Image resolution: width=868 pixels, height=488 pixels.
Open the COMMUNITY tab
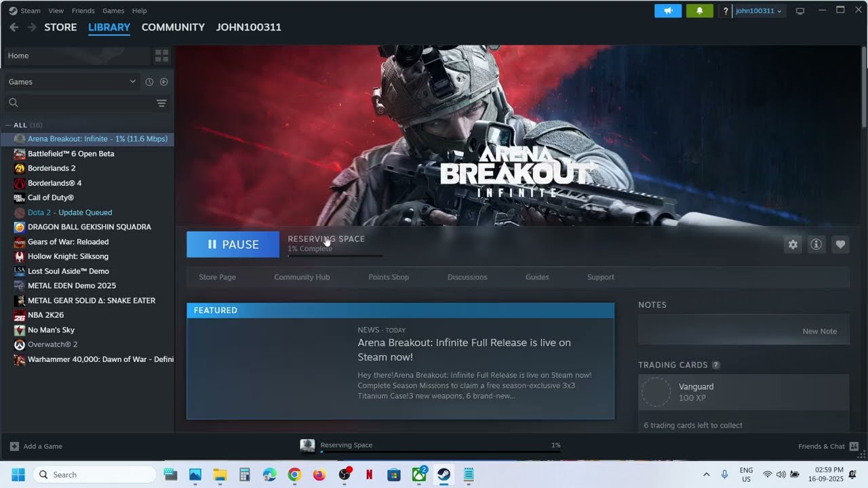click(173, 27)
